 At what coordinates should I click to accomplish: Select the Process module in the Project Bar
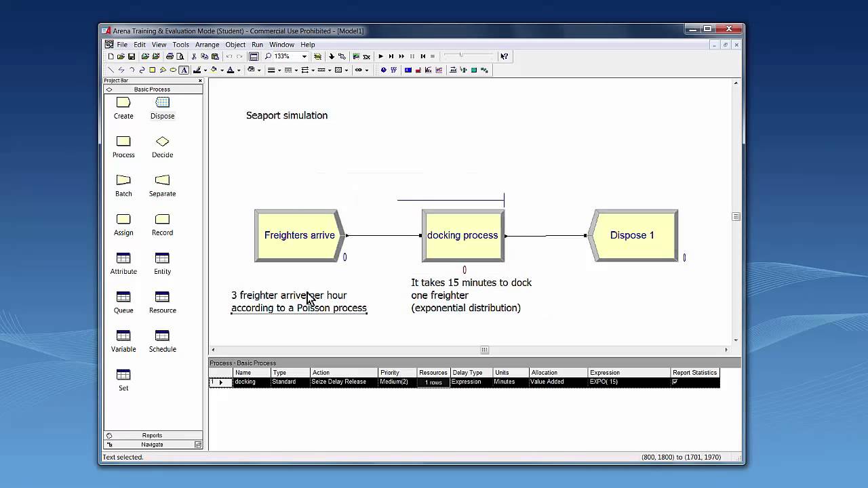pyautogui.click(x=123, y=146)
